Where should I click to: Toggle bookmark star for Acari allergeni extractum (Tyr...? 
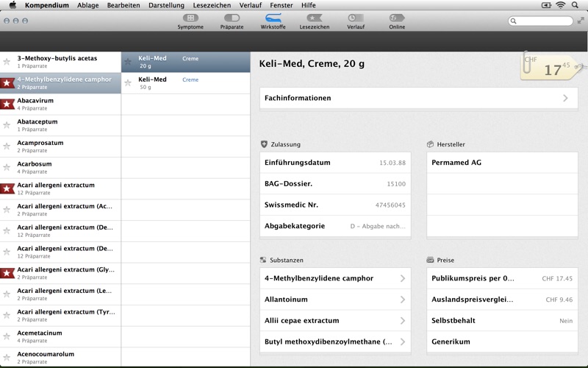pyautogui.click(x=7, y=315)
